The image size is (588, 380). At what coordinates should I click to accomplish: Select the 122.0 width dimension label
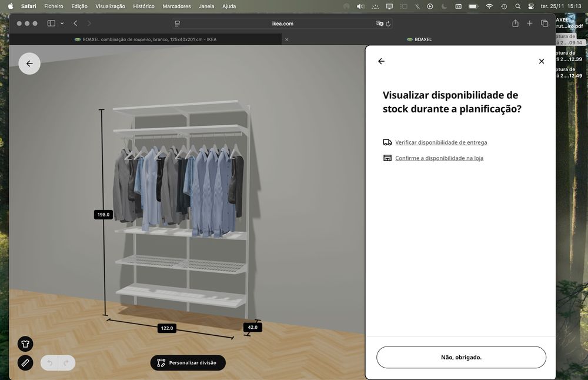(x=167, y=328)
